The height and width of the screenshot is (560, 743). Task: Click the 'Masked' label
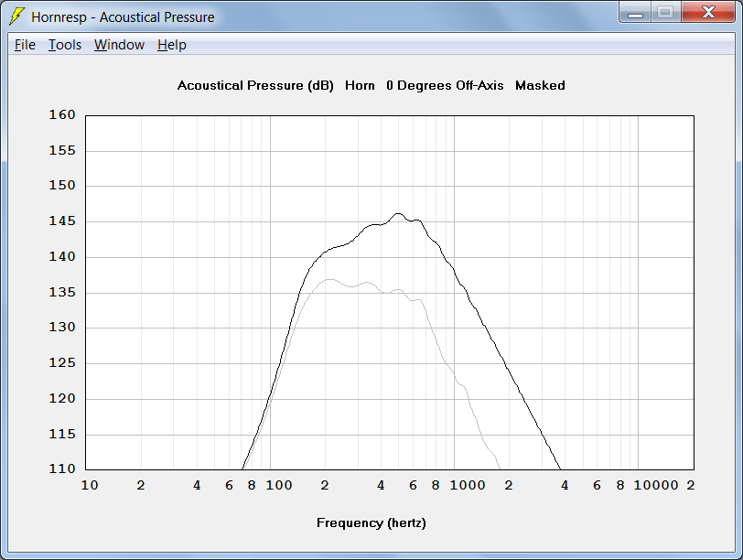coord(540,86)
